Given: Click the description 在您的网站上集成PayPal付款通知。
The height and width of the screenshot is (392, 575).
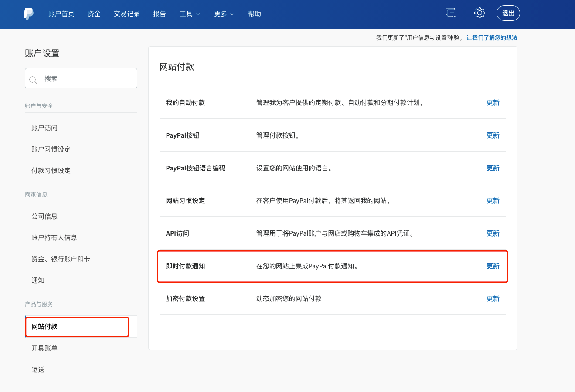Looking at the screenshot, I should click(x=308, y=266).
